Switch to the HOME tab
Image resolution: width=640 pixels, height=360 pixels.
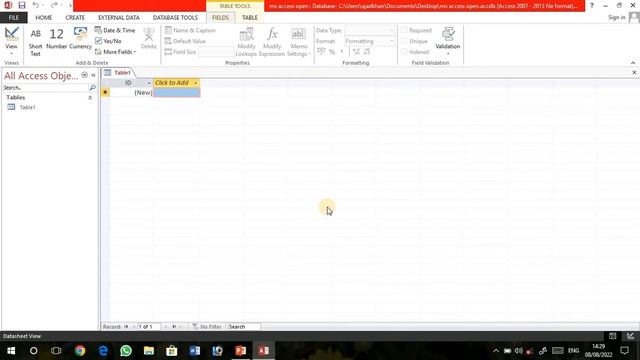tap(44, 18)
